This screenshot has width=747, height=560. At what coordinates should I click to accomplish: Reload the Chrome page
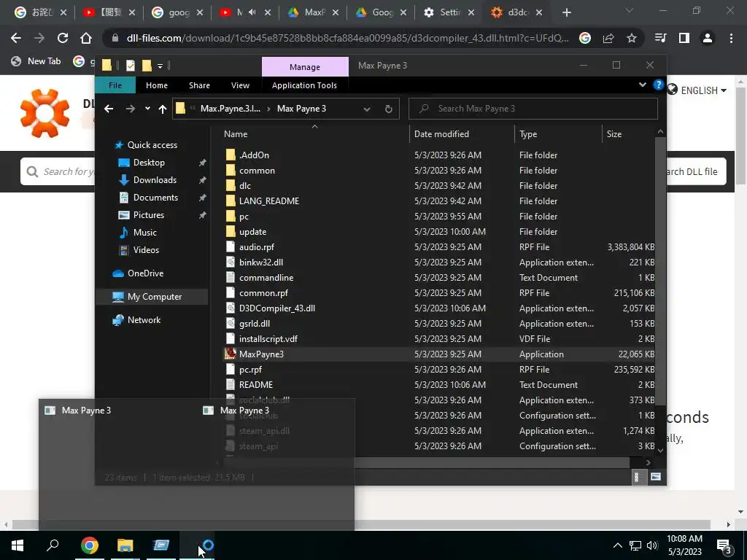point(63,38)
